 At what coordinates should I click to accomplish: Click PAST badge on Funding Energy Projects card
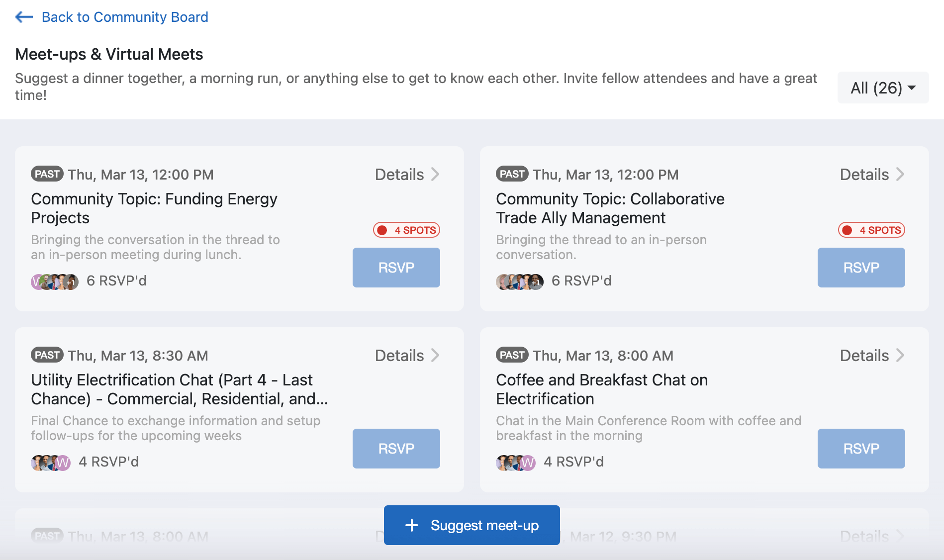point(47,174)
